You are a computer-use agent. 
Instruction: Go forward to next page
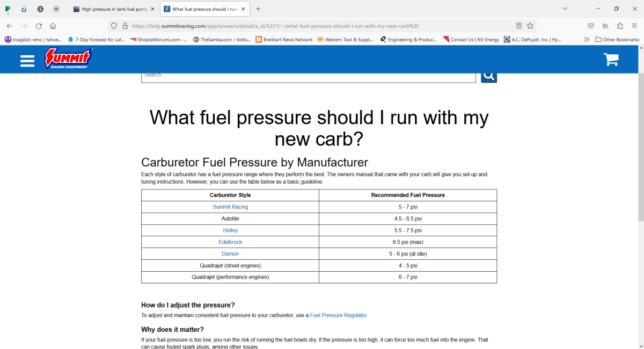pos(24,26)
